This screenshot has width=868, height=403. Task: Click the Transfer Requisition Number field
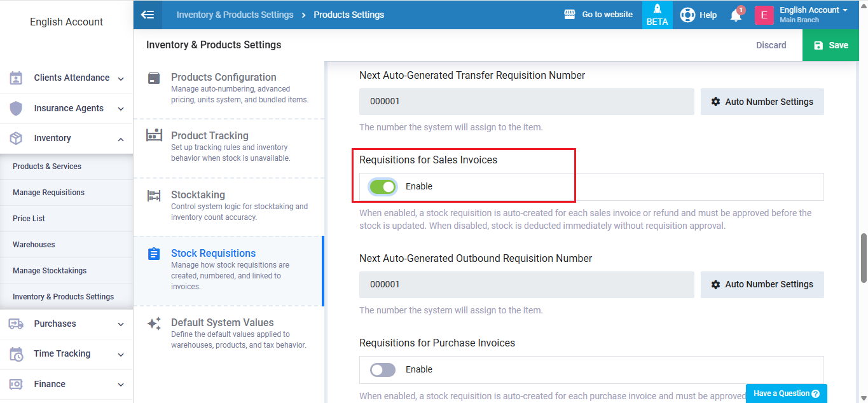pos(527,102)
